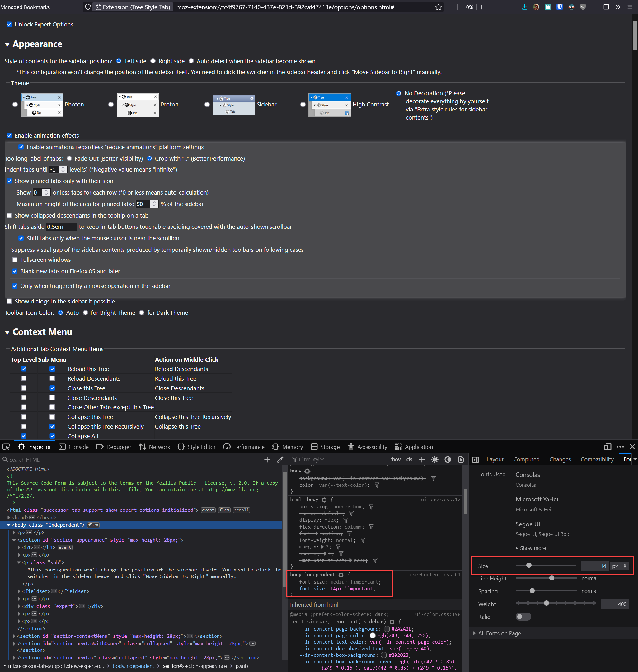The image size is (638, 672).
Task: Select the Right side radio button
Action: tap(153, 61)
